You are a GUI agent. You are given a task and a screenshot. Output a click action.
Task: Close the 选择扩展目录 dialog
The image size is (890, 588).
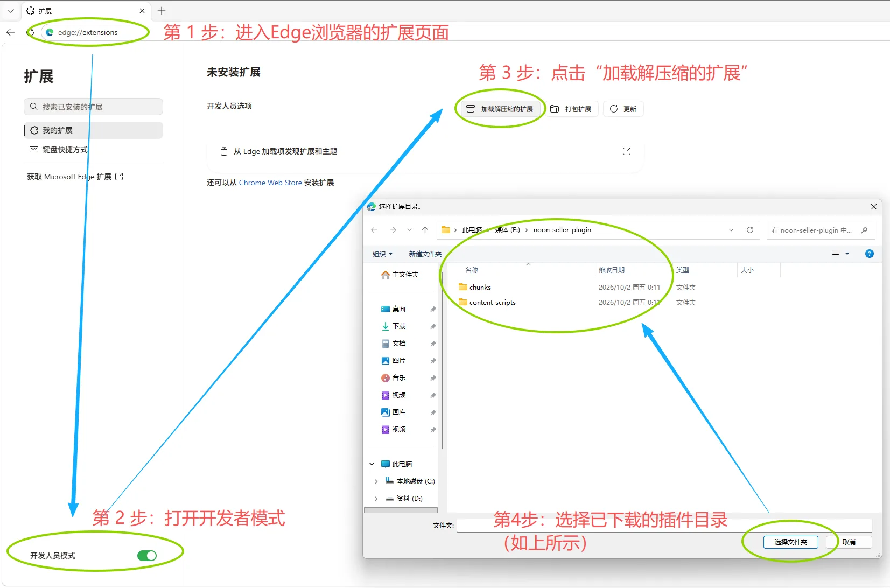[x=873, y=207]
